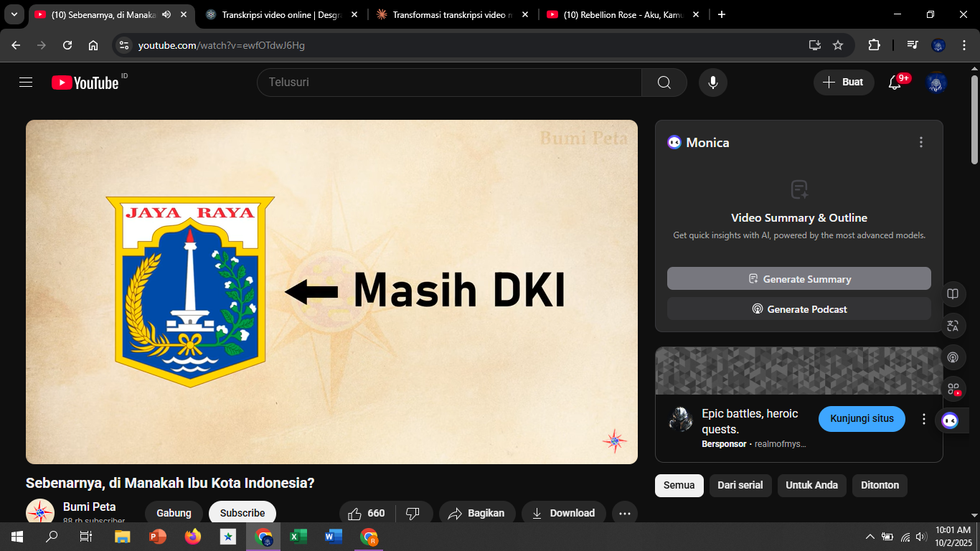Open Bumi Peta channel avatar
Viewport: 980px width, 551px height.
40,512
